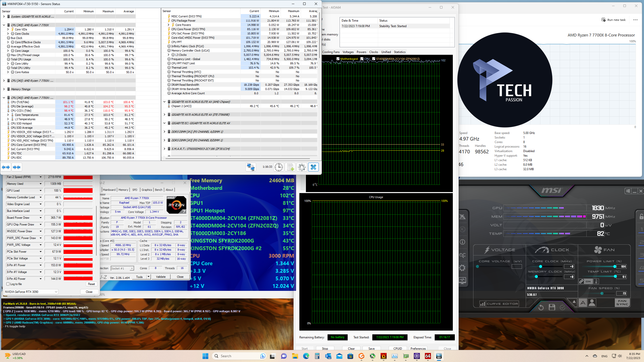Open NVIDIA GeForce RTX 3090 dropdown
Screen dimensions: 644x362
(31, 292)
